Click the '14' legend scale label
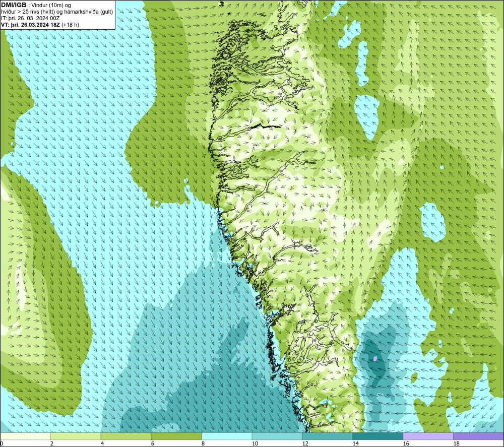 [x=356, y=443]
